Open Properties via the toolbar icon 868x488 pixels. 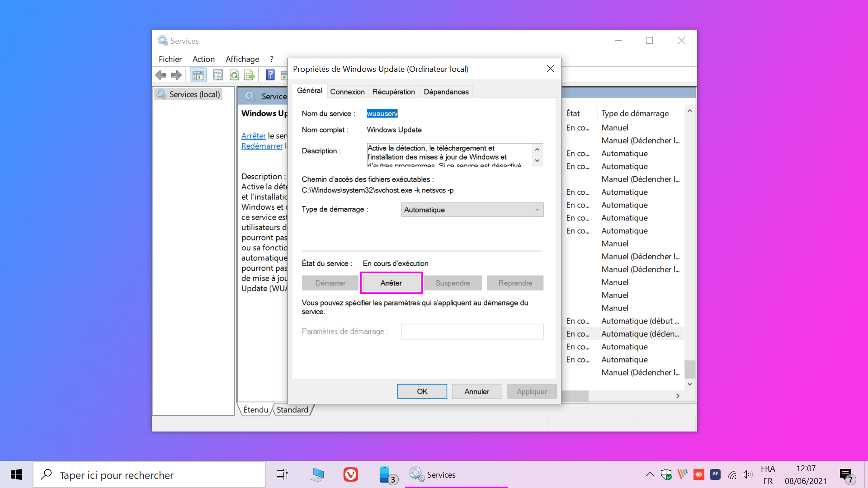coord(218,75)
